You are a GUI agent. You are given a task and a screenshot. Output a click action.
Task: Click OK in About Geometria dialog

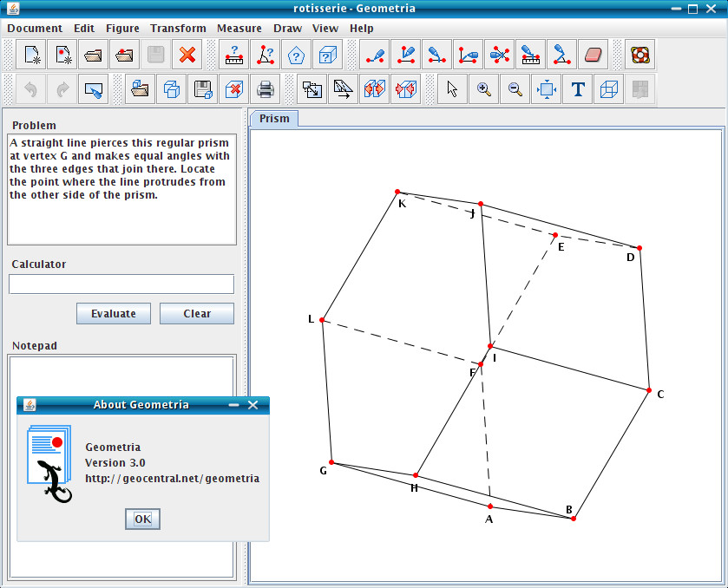coord(143,519)
